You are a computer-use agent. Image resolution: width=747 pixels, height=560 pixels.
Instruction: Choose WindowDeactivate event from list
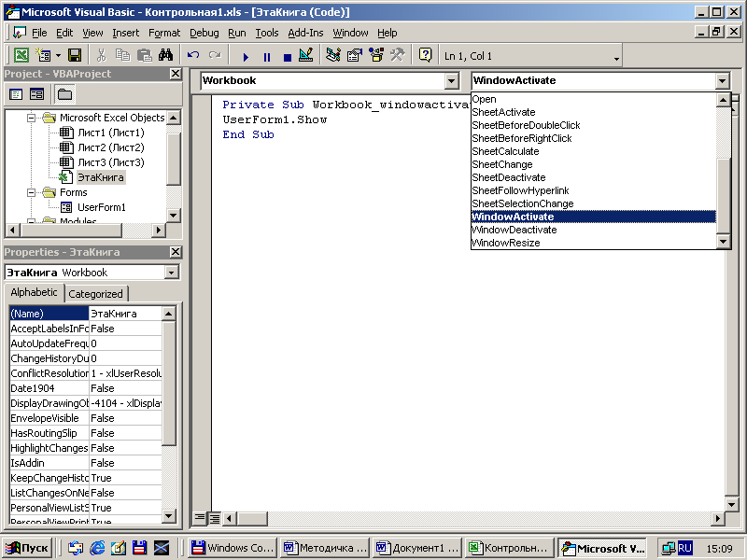coord(594,230)
